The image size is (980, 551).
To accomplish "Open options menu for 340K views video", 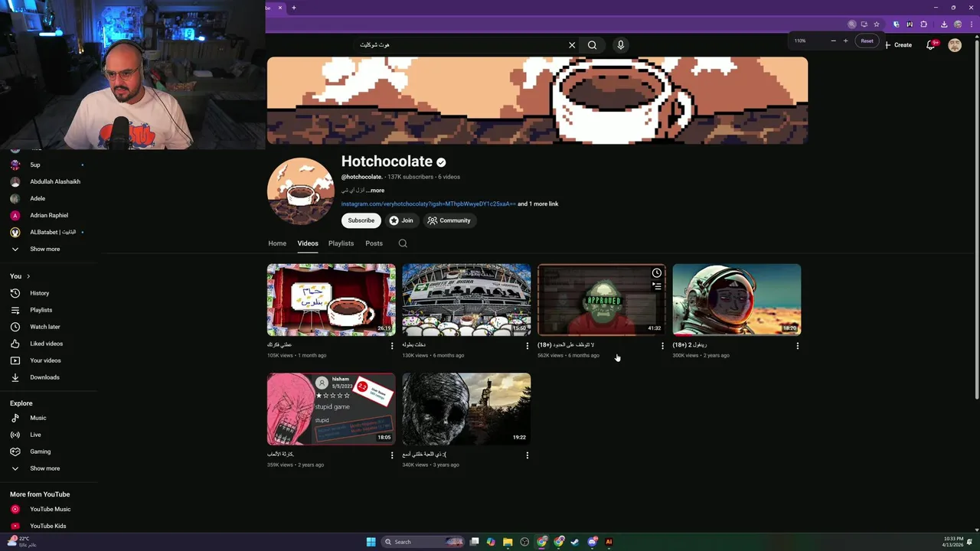I will coord(527,455).
